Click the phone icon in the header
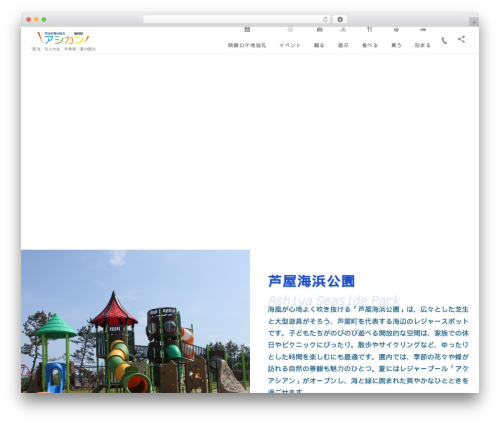500x423 pixels. [444, 40]
